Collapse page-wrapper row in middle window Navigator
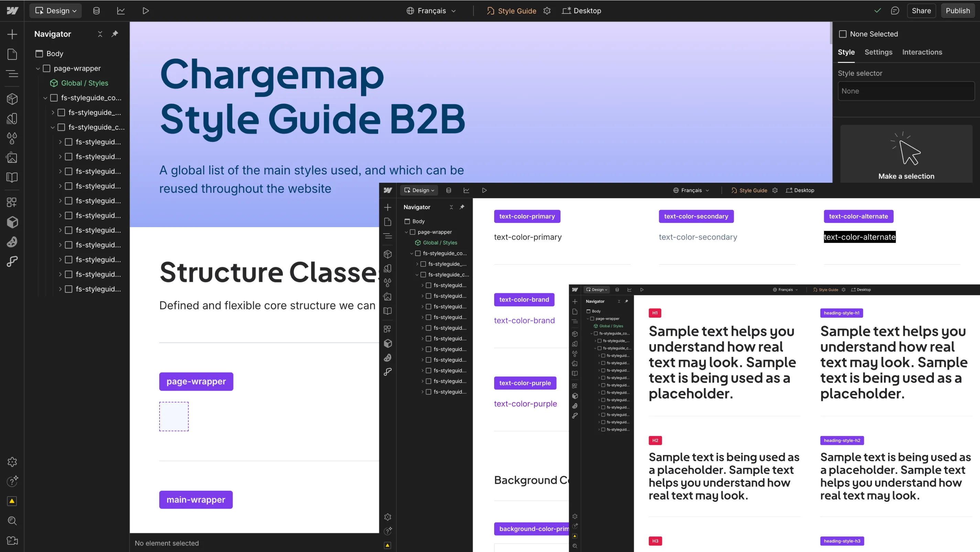 point(406,232)
